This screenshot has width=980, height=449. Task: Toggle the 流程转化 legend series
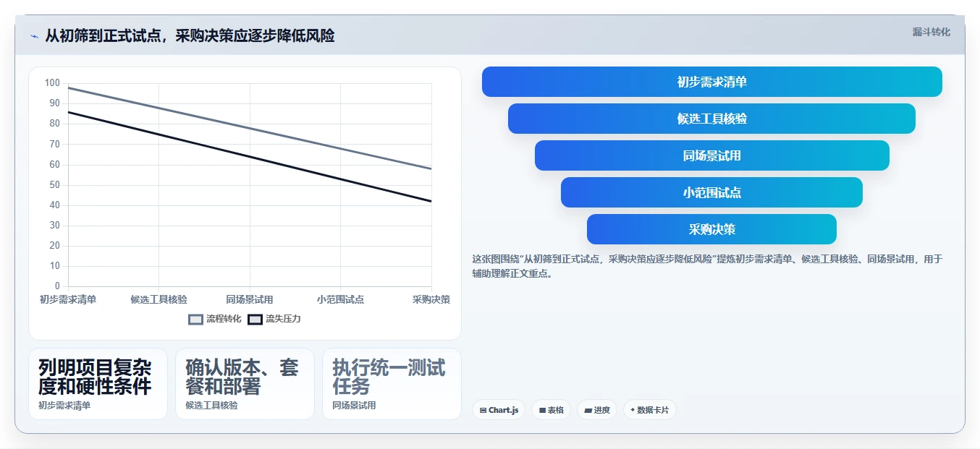(x=215, y=319)
